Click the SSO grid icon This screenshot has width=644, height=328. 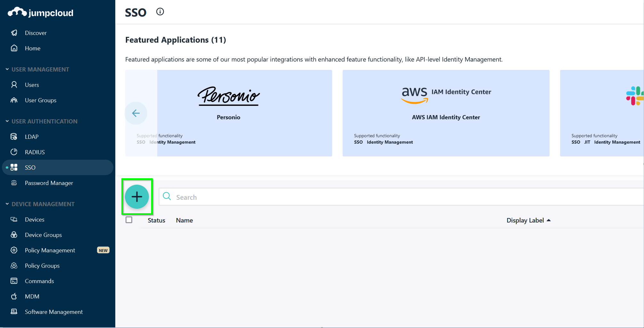coord(14,167)
